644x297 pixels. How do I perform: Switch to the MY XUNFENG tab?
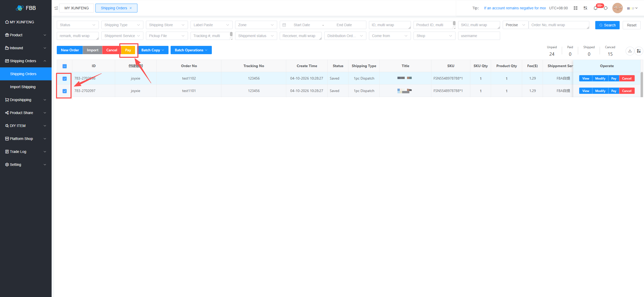pyautogui.click(x=76, y=8)
